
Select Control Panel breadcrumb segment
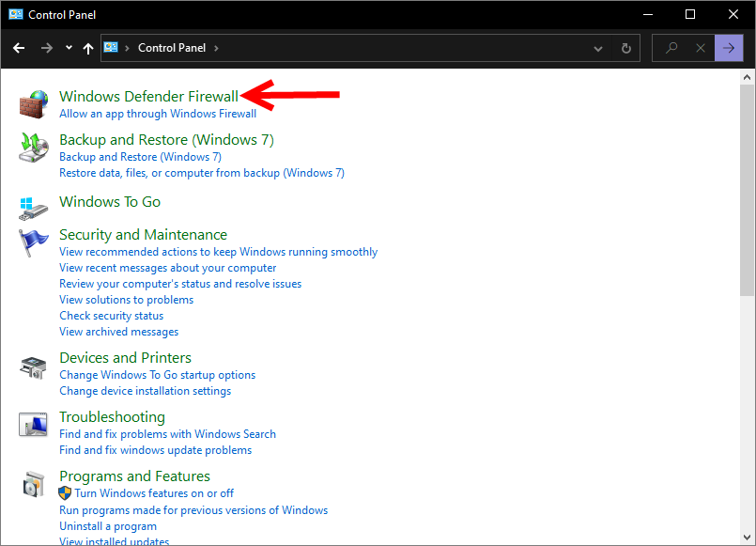coord(172,48)
